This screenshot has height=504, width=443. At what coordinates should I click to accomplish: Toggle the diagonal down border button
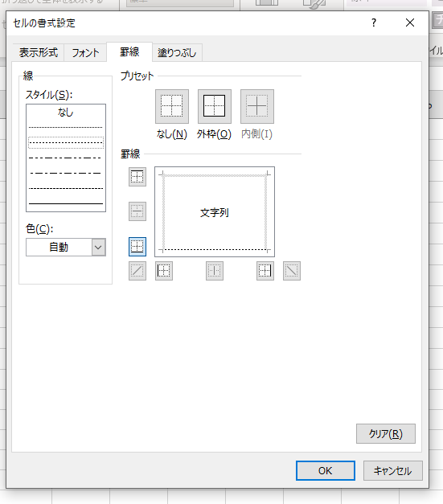tap(292, 271)
